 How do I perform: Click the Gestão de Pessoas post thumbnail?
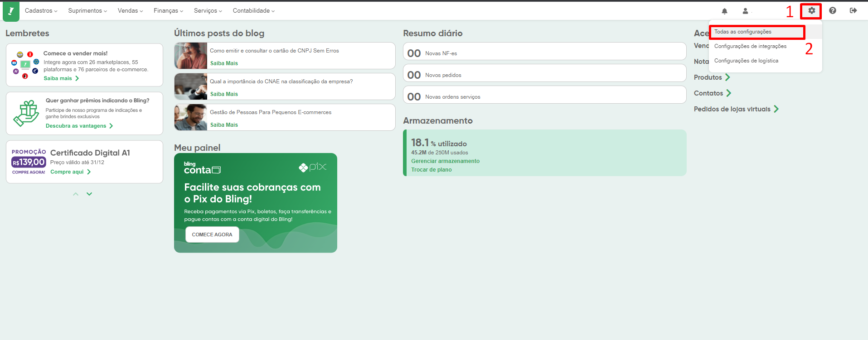tap(191, 117)
